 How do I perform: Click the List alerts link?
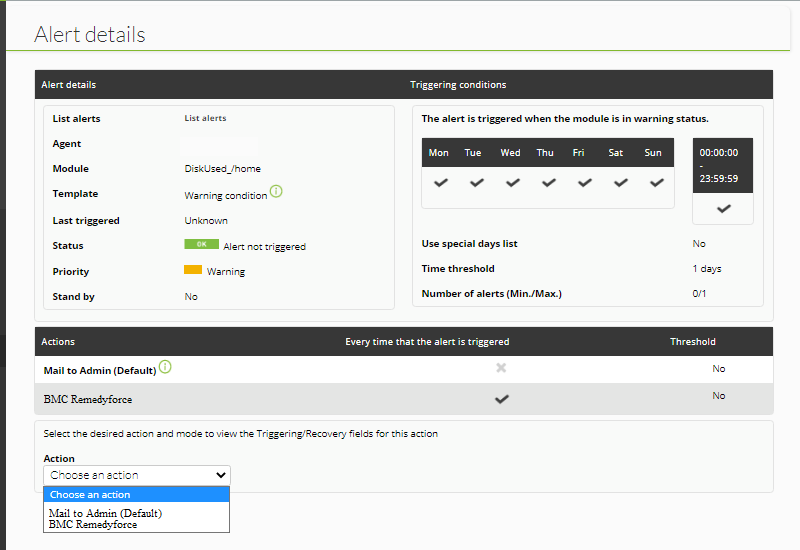tap(205, 118)
